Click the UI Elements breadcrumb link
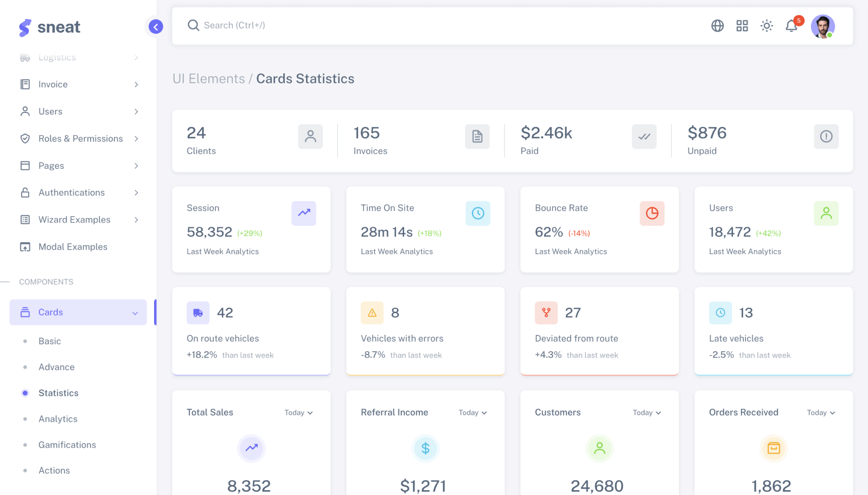 pyautogui.click(x=209, y=79)
